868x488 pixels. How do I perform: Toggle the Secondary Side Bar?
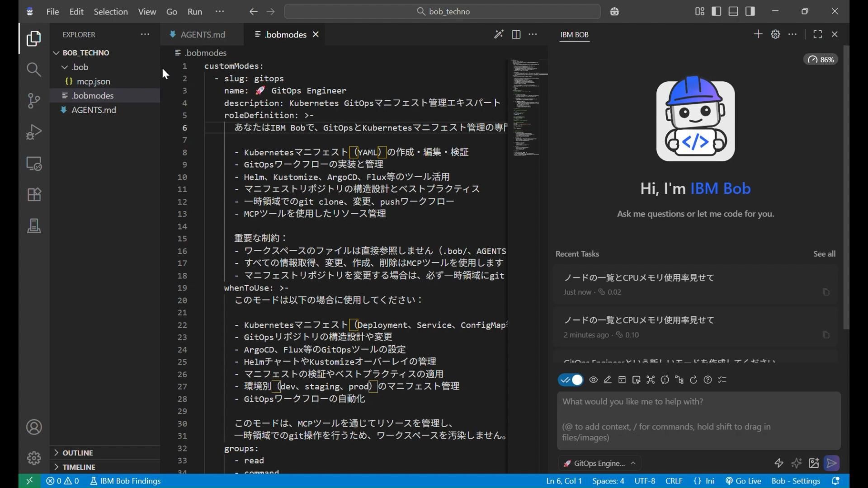tap(750, 11)
